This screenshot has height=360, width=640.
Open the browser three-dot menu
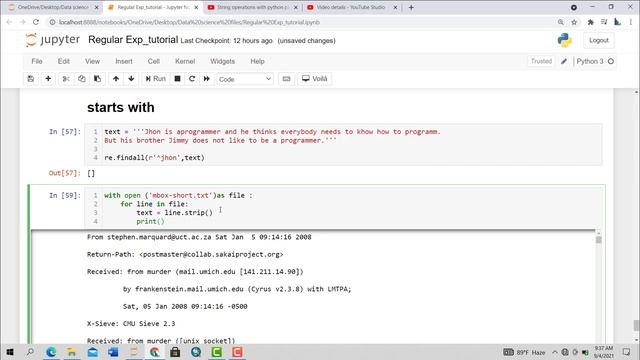coord(631,22)
